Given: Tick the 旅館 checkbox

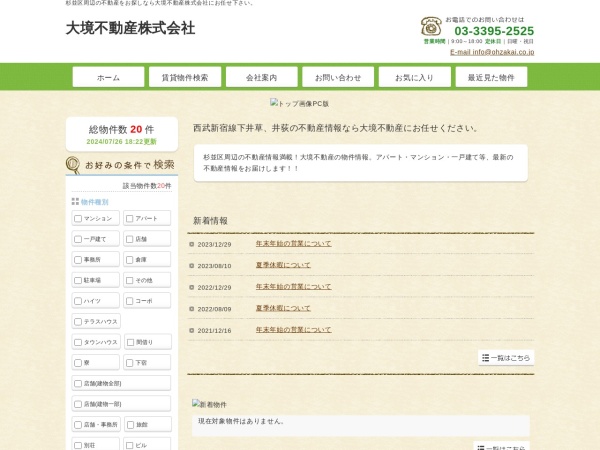Looking at the screenshot, I should [130, 425].
